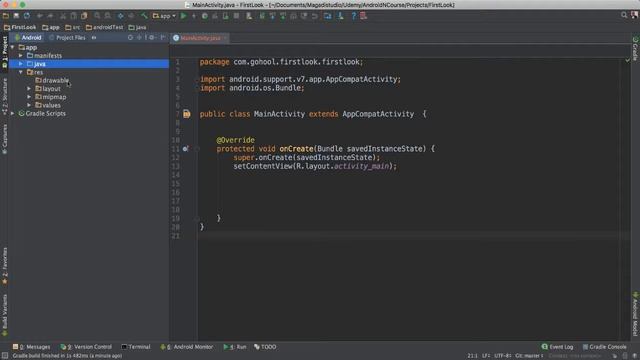The height and width of the screenshot is (360, 640).
Task: Toggle the Build Variants side tool window
Action: [4, 315]
